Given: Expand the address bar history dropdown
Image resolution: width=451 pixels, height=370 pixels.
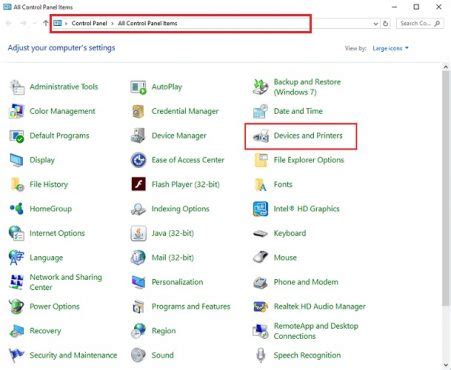Looking at the screenshot, I should 376,23.
